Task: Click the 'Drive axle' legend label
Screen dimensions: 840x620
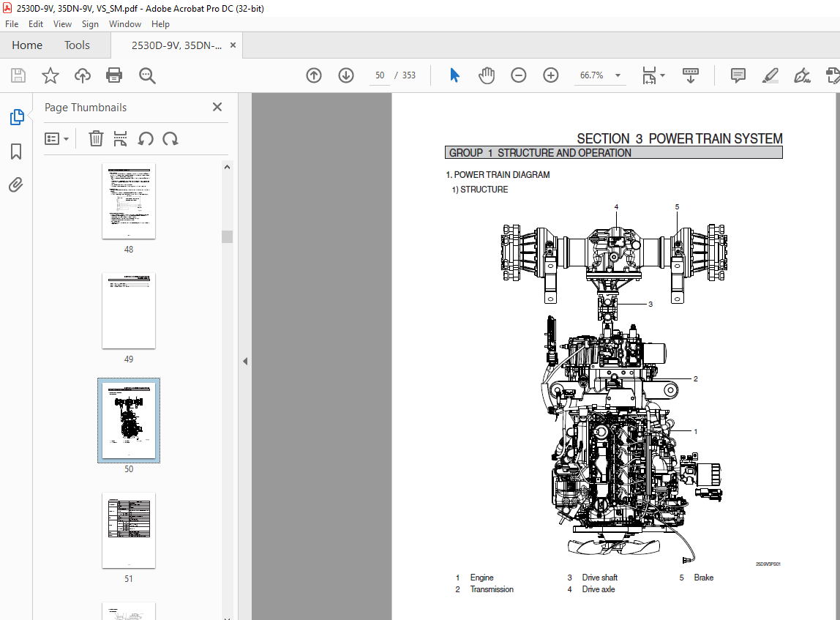Action: [x=599, y=589]
